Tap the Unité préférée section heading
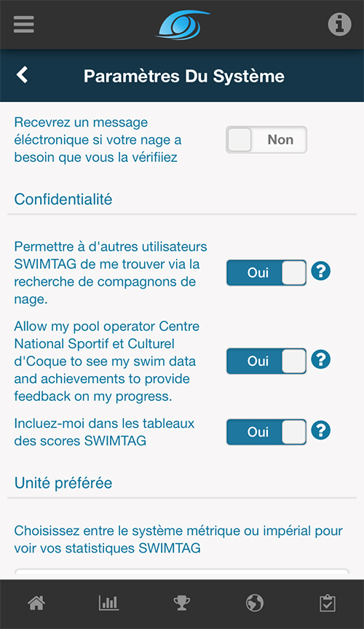 63,483
